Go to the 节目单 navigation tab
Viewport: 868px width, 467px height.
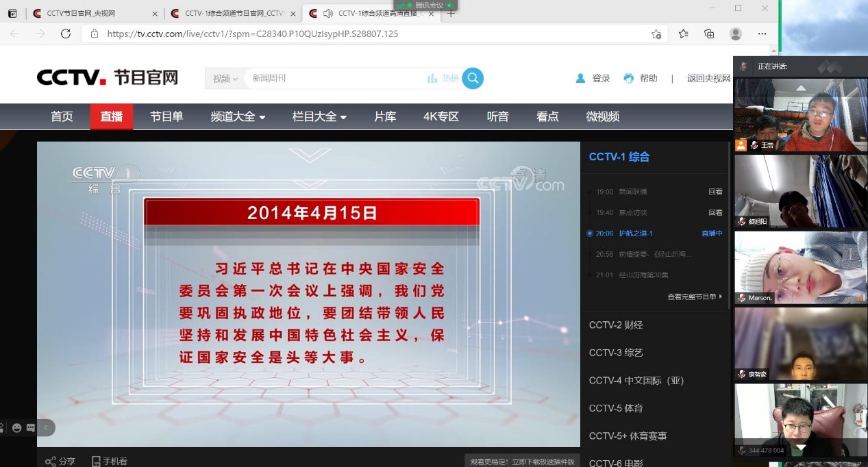tap(166, 117)
